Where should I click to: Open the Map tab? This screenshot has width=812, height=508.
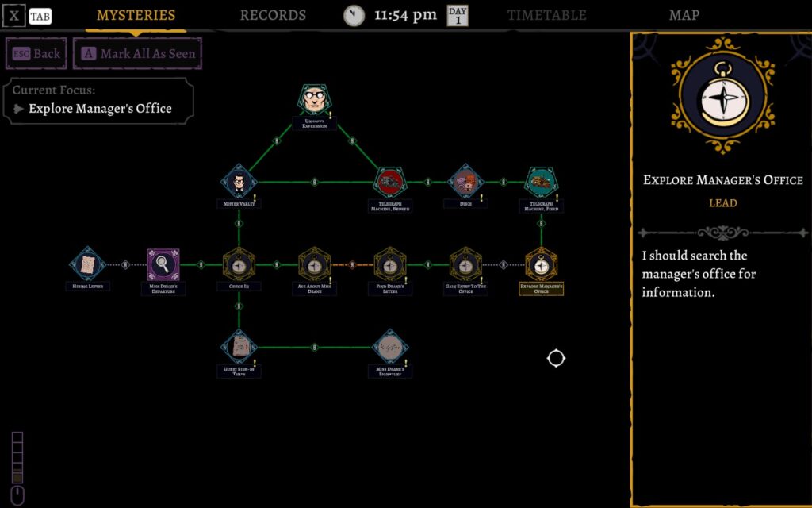[684, 16]
